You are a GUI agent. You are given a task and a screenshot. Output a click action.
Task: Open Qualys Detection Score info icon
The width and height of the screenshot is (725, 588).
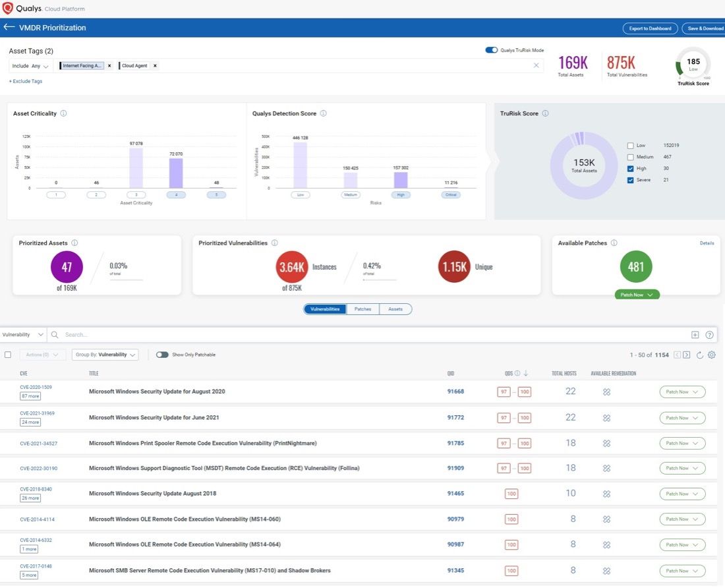323,113
